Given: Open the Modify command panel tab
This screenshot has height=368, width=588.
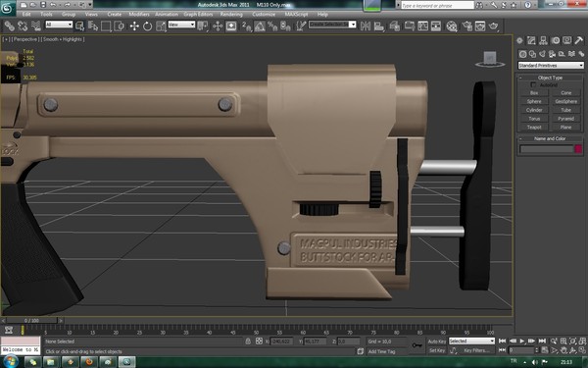Looking at the screenshot, I should [531, 40].
